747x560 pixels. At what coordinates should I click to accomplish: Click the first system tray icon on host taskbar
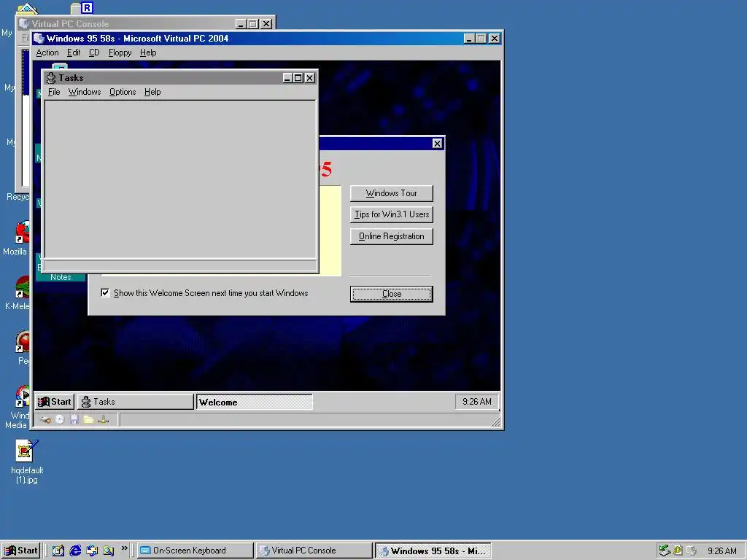(665, 551)
